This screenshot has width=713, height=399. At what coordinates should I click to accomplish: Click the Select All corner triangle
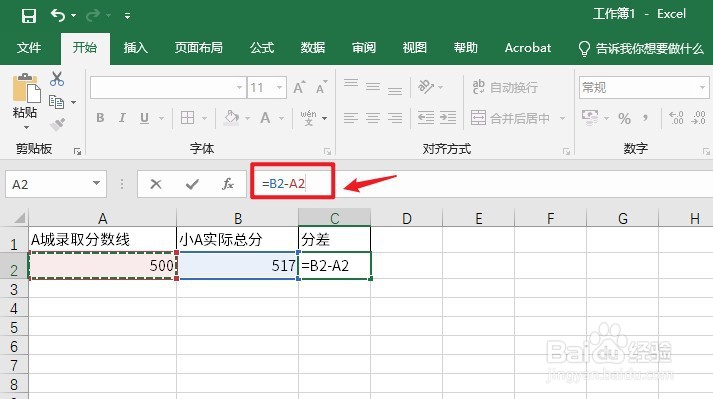click(19, 218)
